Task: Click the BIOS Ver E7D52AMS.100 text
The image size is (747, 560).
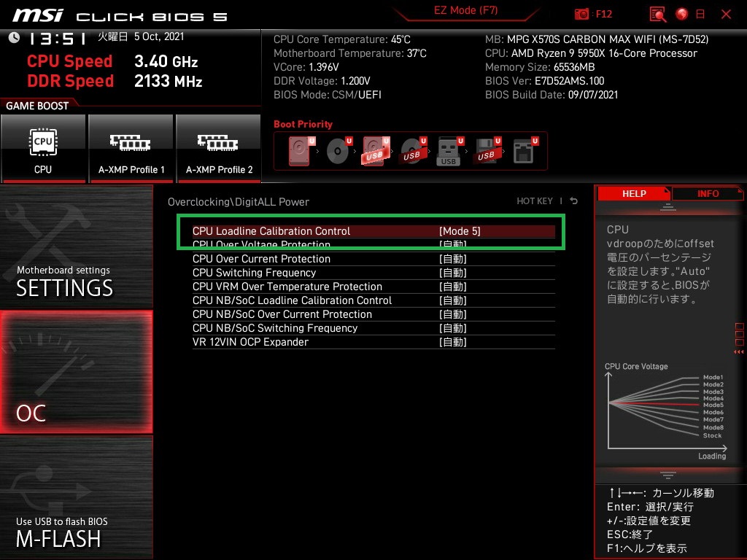Action: (x=544, y=81)
